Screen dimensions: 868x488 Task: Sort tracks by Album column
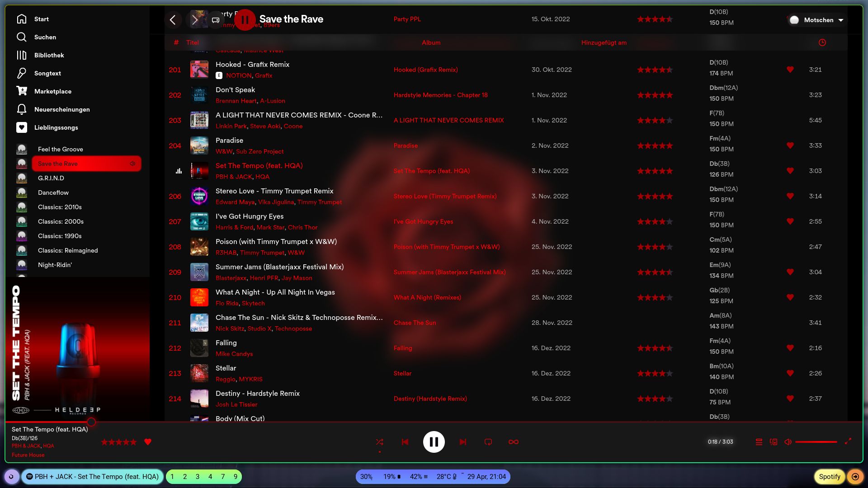tap(431, 42)
